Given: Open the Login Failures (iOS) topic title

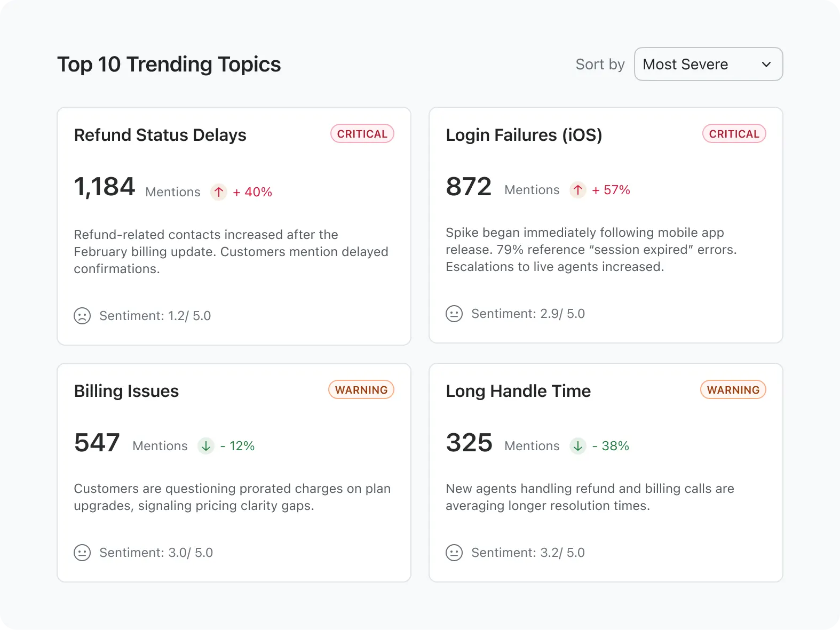Looking at the screenshot, I should click(x=524, y=135).
